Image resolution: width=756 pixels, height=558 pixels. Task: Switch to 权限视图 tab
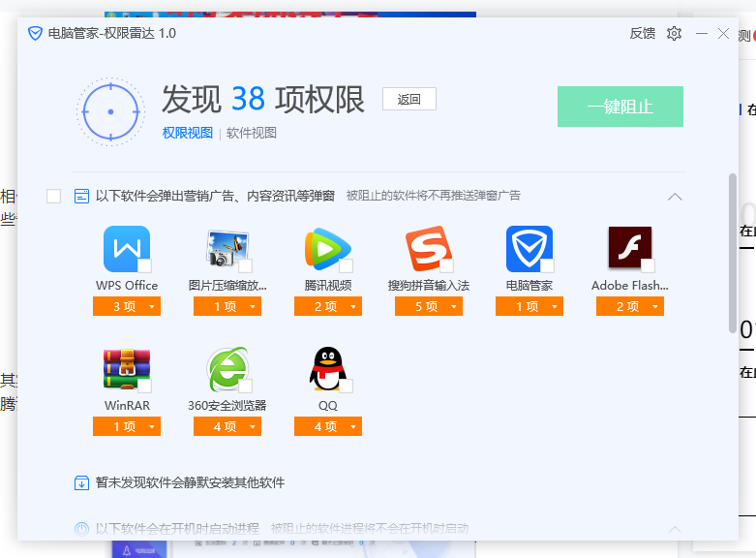click(x=188, y=133)
